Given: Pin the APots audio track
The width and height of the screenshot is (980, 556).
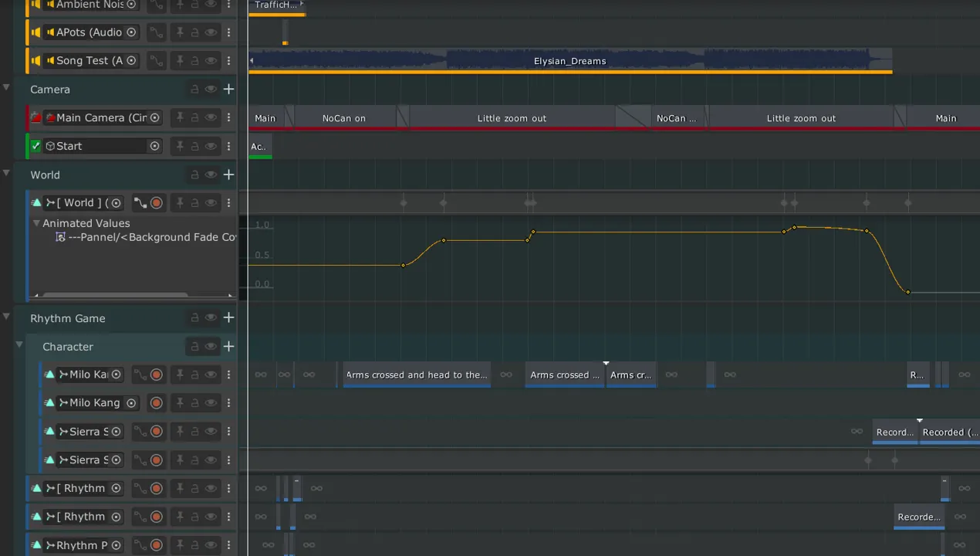Looking at the screenshot, I should click(180, 32).
